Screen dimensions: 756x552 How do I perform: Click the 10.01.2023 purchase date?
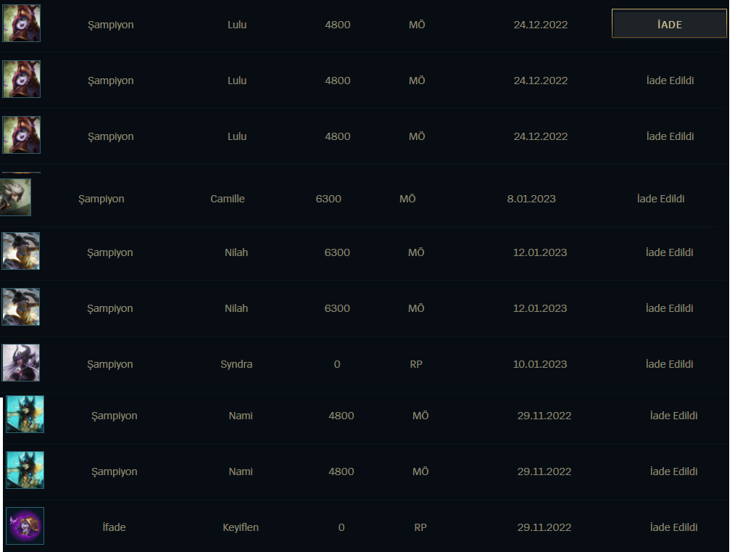tap(540, 364)
